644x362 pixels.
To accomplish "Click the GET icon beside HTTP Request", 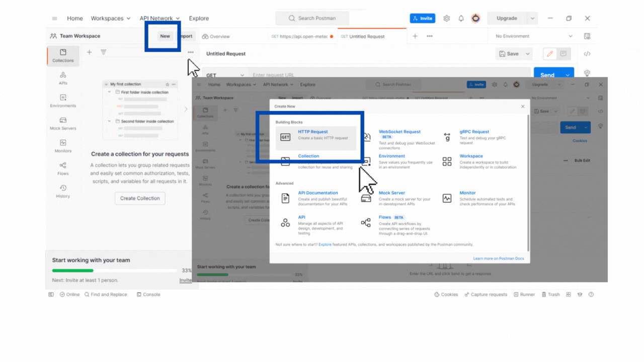I will 285,137.
